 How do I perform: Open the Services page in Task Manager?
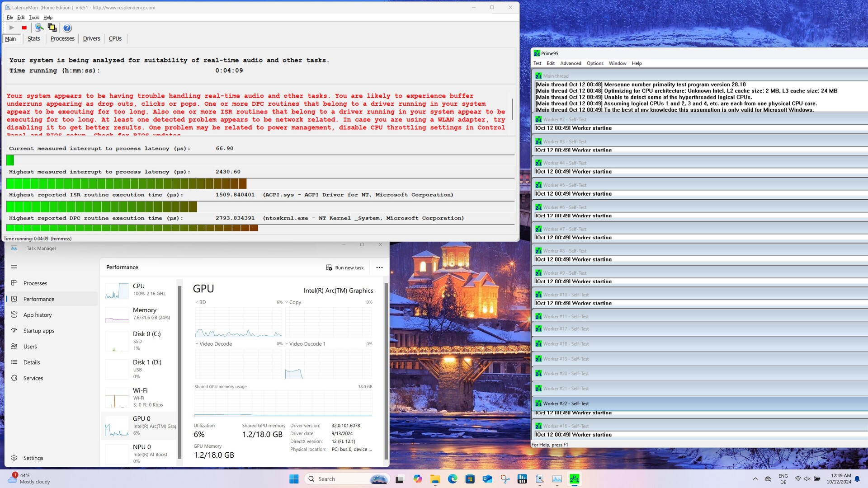(x=52, y=378)
